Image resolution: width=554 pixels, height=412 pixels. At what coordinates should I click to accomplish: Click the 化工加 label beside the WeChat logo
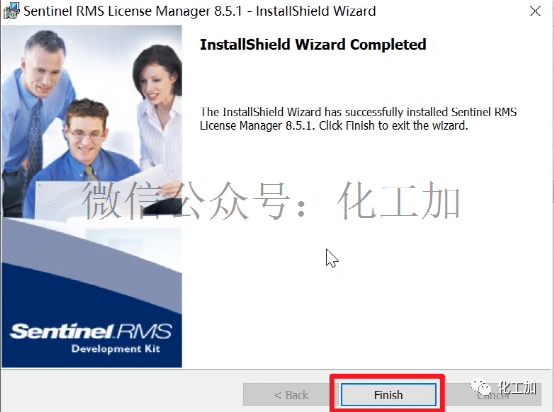(x=518, y=388)
